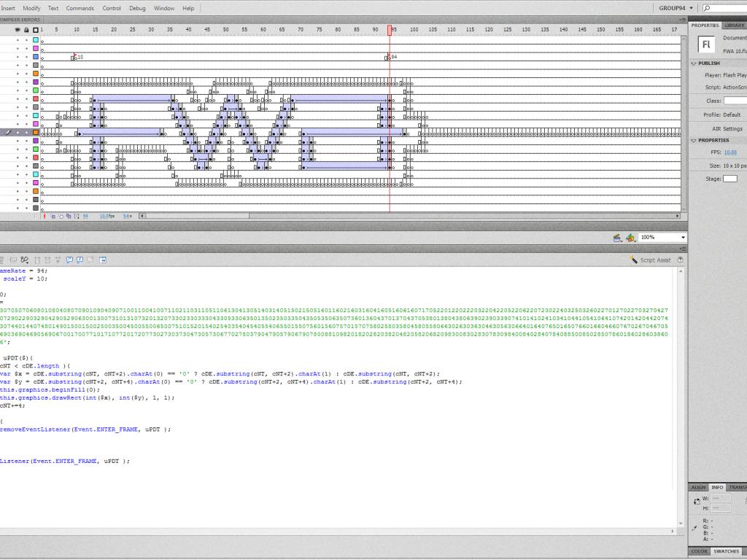
Task: Click the Edit Scene icon
Action: [x=617, y=238]
